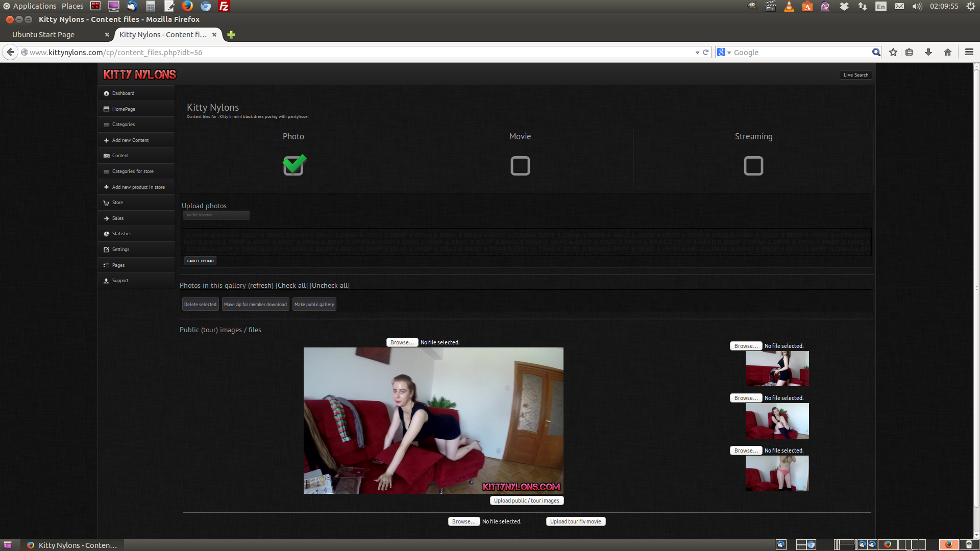Click Browse above the main tour image
Image resolution: width=980 pixels, height=551 pixels.
pos(402,342)
